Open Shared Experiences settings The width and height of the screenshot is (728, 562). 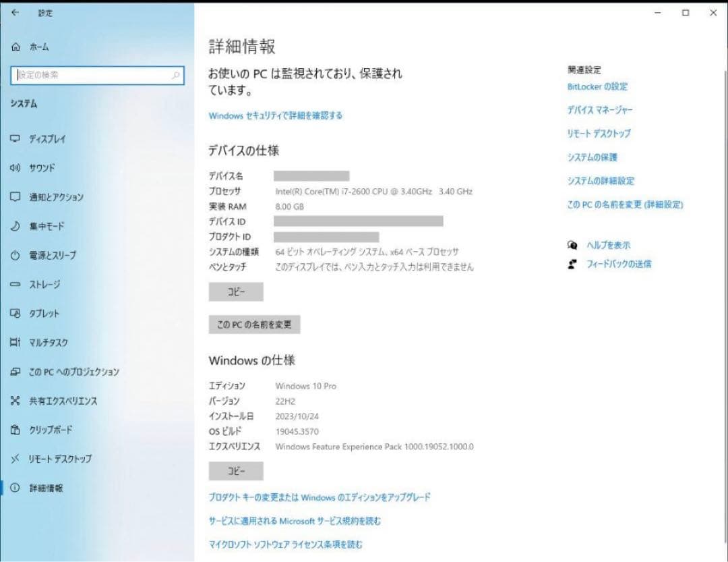[51, 400]
